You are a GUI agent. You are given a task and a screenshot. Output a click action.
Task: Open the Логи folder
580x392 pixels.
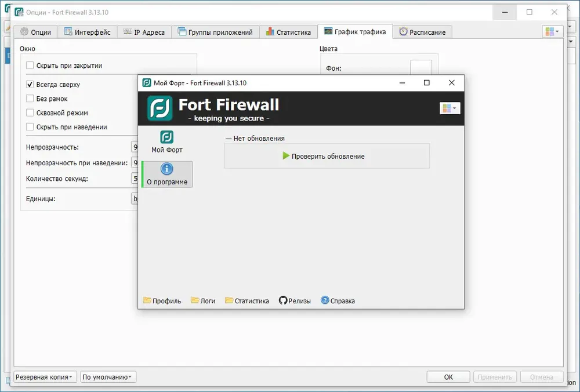click(x=202, y=300)
